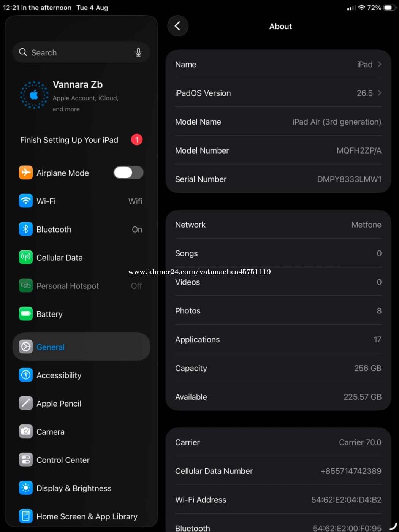Toggle the Airplane Mode switch
This screenshot has height=532, width=399.
(x=128, y=173)
